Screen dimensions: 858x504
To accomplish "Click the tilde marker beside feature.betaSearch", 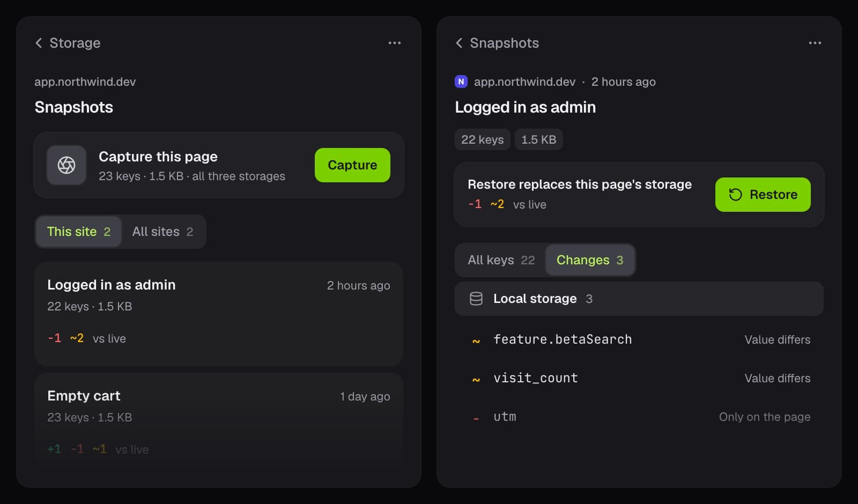I will click(476, 340).
